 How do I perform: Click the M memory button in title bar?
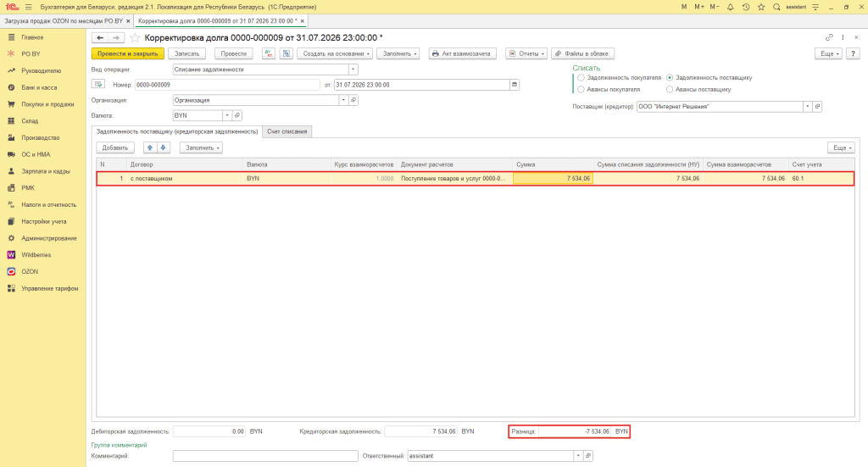click(684, 7)
